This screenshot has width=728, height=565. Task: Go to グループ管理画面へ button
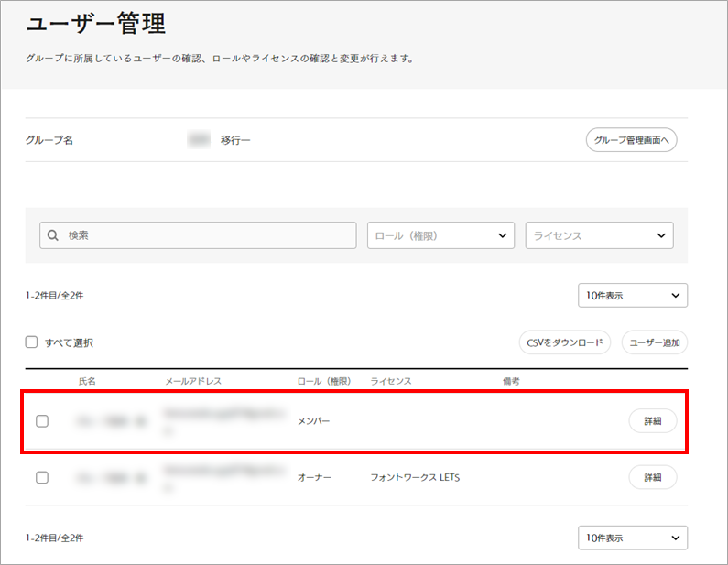click(631, 140)
